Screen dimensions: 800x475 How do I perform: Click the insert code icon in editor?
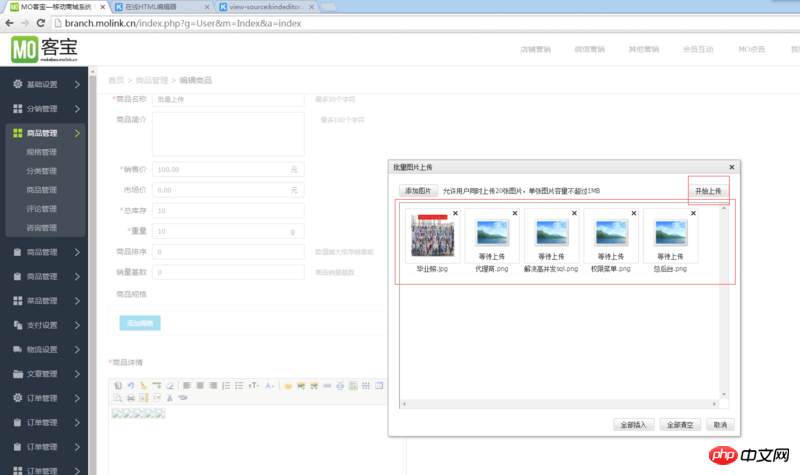tap(157, 397)
